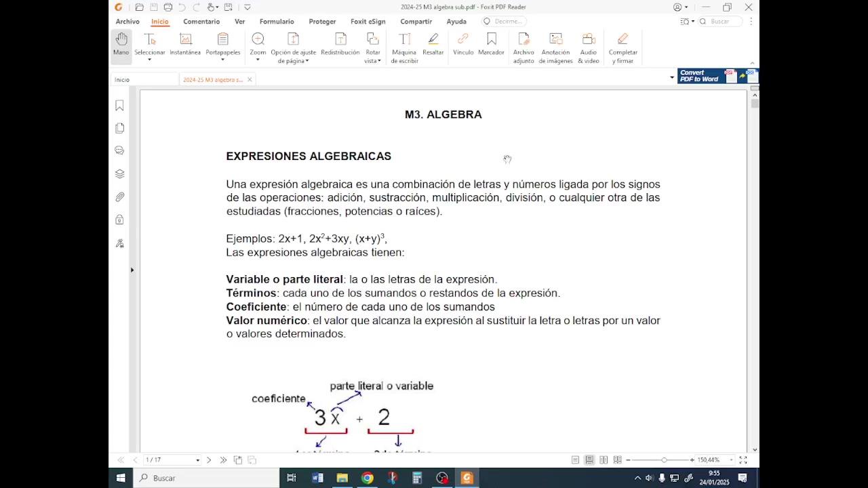The image size is (868, 488).
Task: Jump to the last page
Action: pos(223,460)
